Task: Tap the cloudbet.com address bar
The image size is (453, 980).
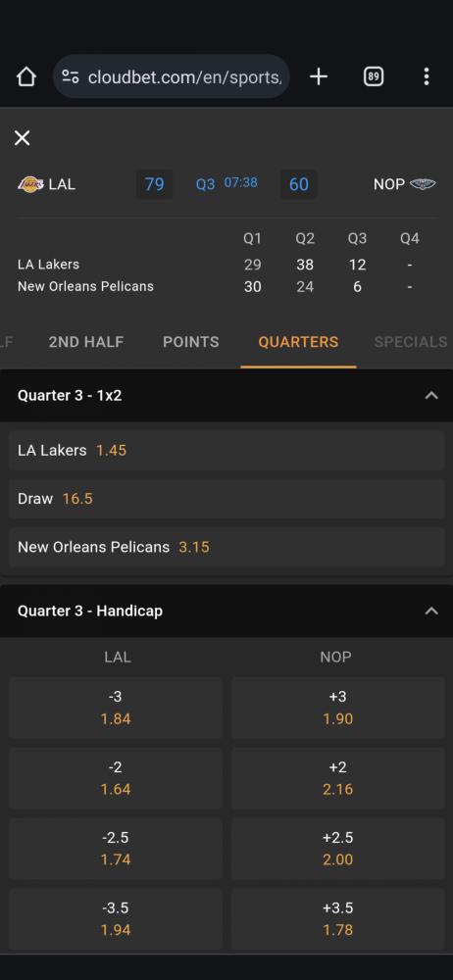Action: point(172,76)
